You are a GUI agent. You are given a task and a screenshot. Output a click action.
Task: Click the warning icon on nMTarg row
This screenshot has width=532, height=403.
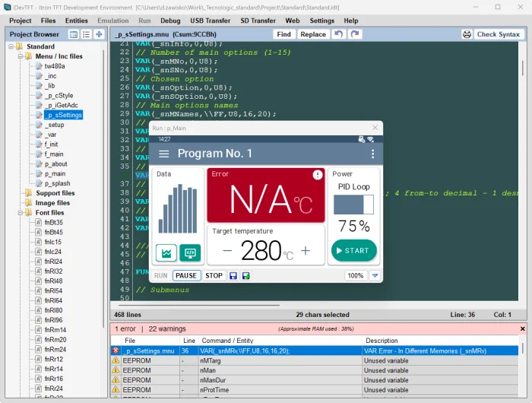(116, 360)
